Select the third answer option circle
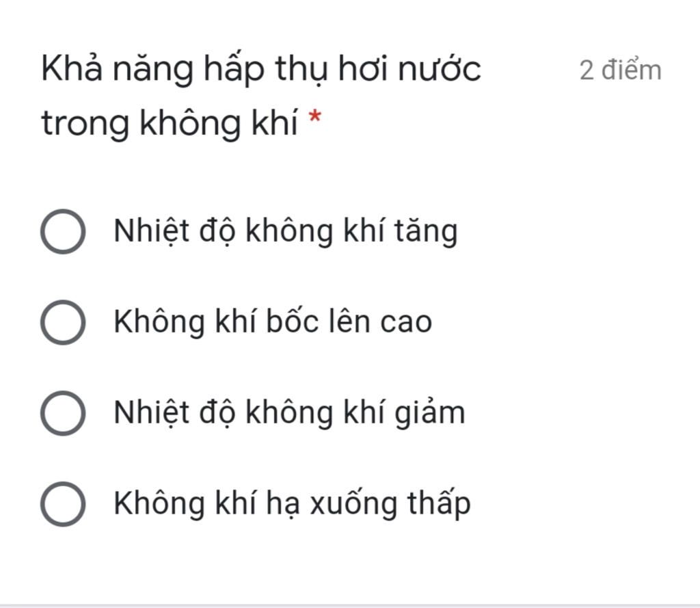 point(63,413)
